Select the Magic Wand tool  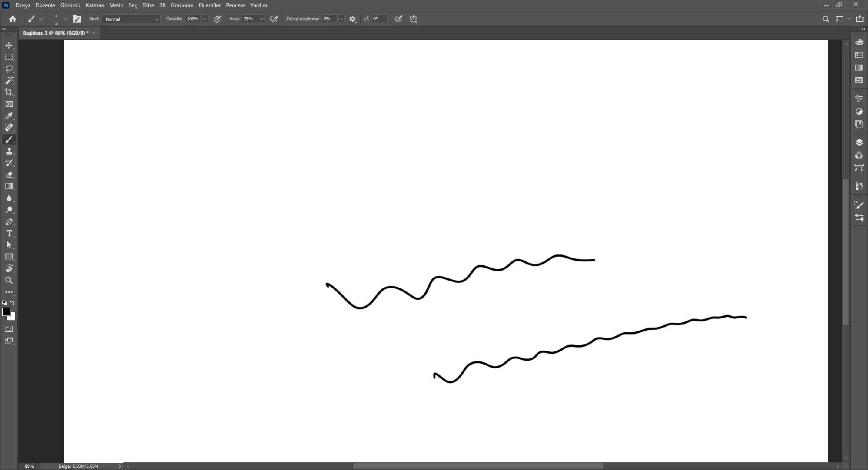click(x=9, y=81)
